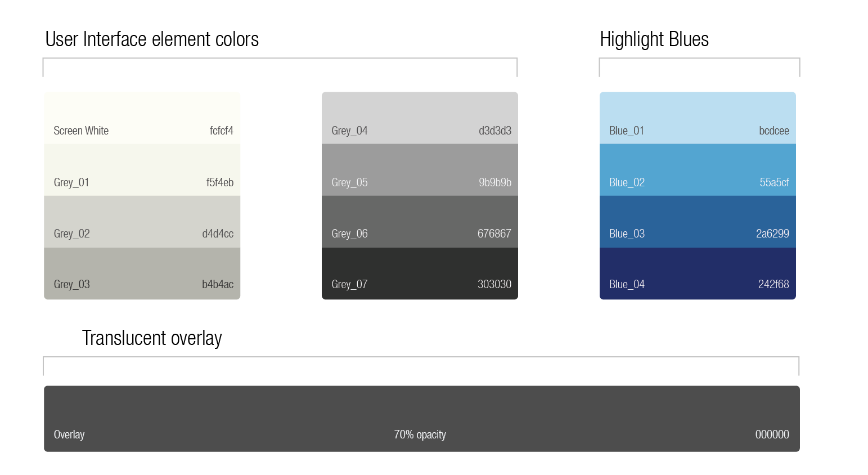Click the 'fcfcf4' hex code text
868x475 pixels.
pyautogui.click(x=221, y=131)
